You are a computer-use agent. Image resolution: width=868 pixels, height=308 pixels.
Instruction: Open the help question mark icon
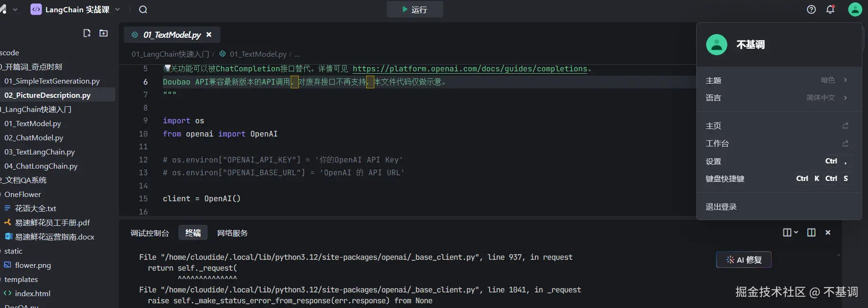pos(811,9)
